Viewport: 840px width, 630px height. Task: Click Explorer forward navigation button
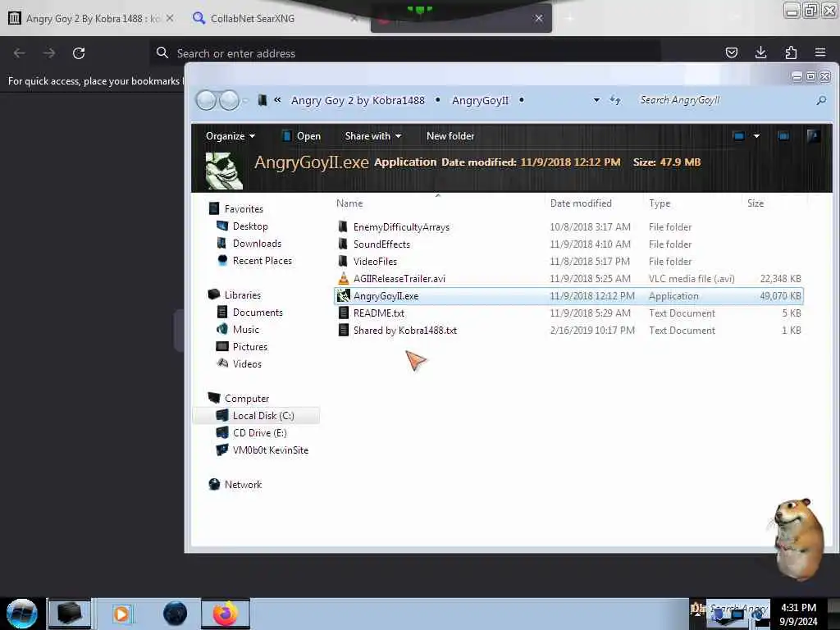coord(230,100)
